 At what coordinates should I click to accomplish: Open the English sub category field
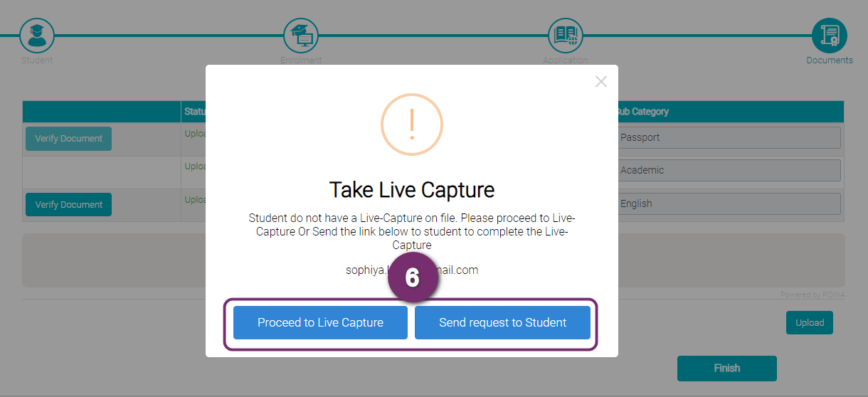click(x=727, y=203)
